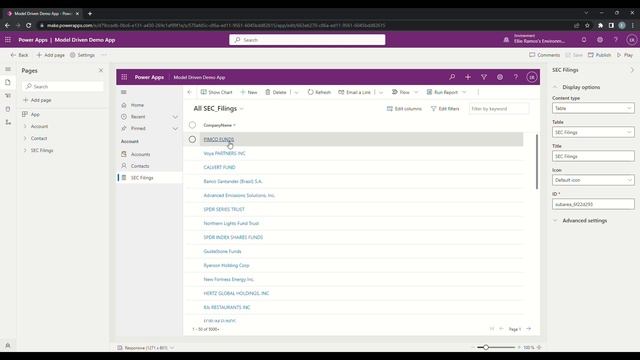Adjust the zoom slider handle
This screenshot has width=640, height=360.
[486, 347]
